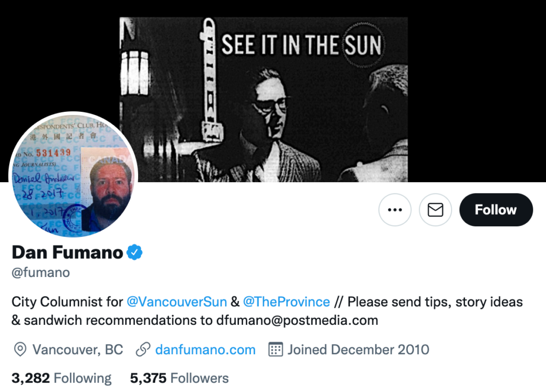Viewport: 546px width, 392px height.
Task: Click the Vancouver, BC location text
Action: (78, 350)
